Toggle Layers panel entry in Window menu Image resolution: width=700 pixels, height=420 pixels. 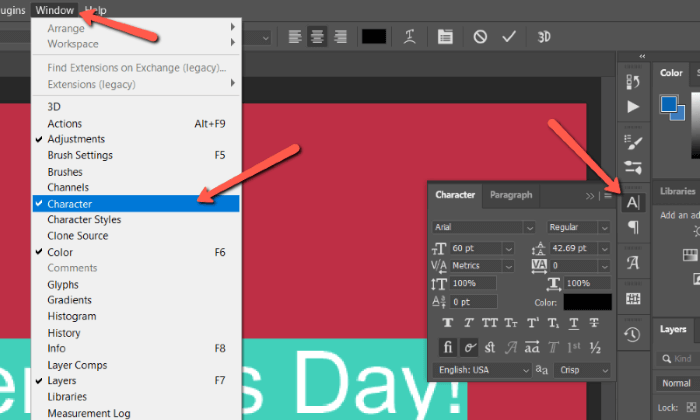(x=62, y=381)
